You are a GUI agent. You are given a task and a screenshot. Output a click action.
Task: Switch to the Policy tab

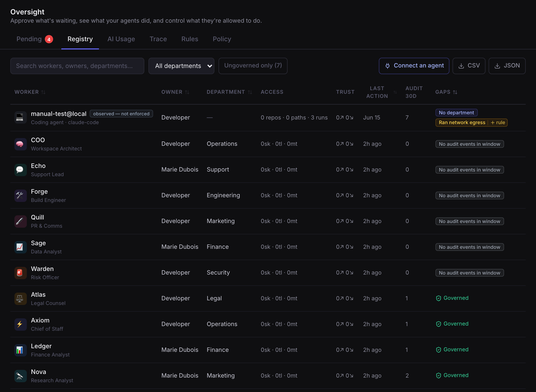(222, 39)
